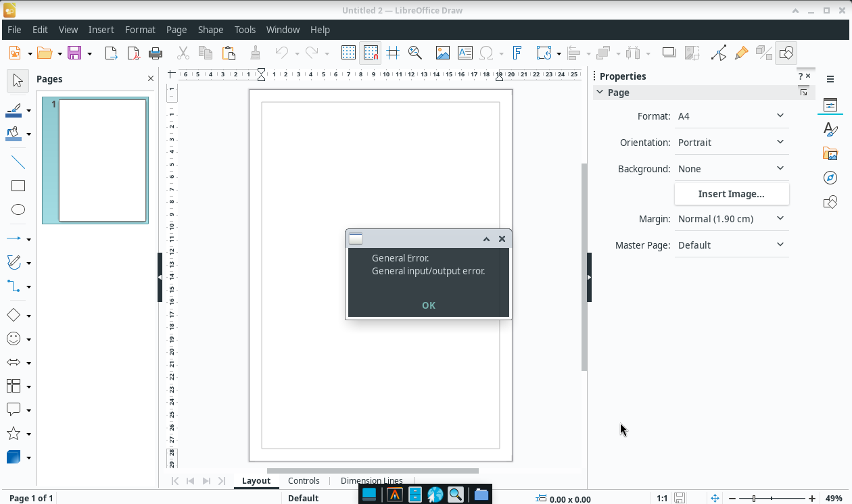The image size is (852, 504).
Task: Toggle Snap to Grid in toolbar
Action: pyautogui.click(x=371, y=53)
